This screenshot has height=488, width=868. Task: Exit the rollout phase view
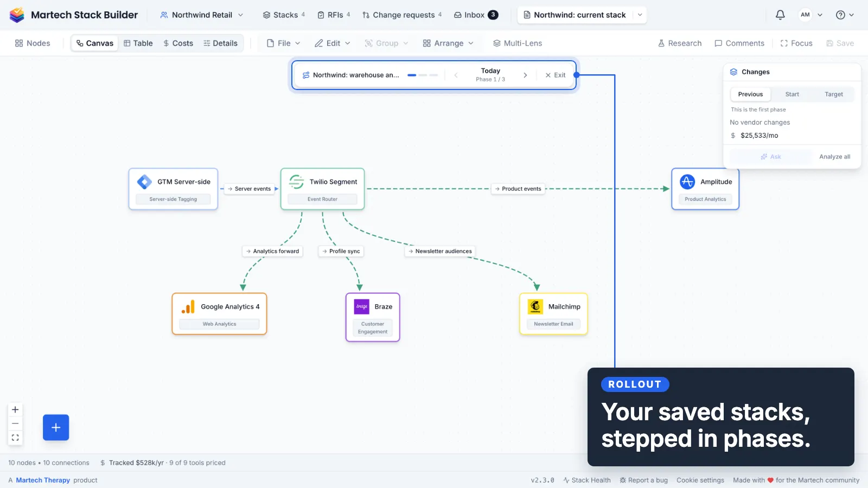pyautogui.click(x=556, y=75)
